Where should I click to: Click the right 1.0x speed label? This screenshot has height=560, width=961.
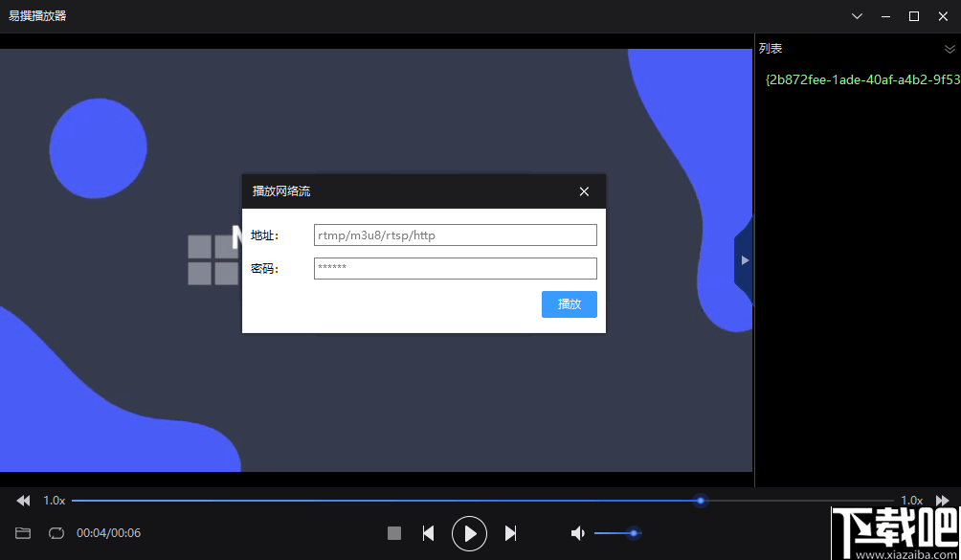click(911, 501)
